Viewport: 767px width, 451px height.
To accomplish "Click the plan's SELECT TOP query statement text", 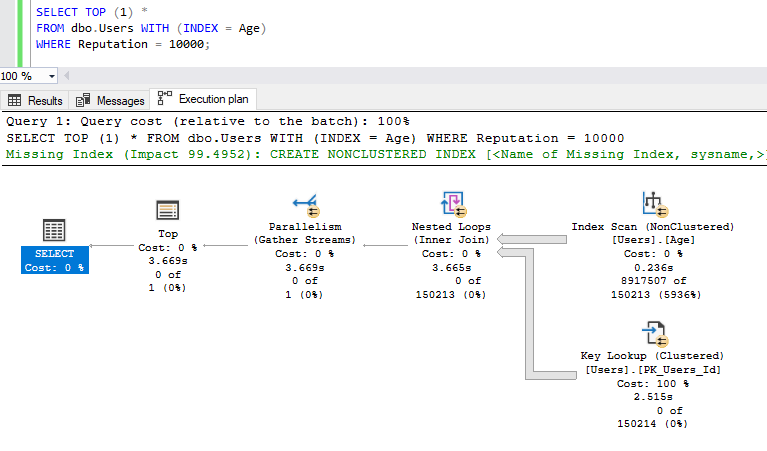I will click(x=315, y=138).
